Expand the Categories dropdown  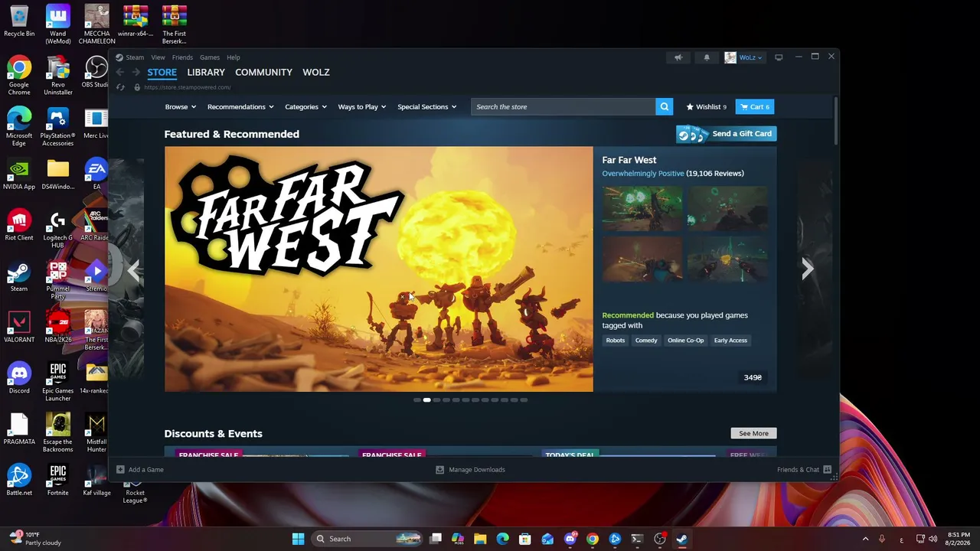click(x=305, y=107)
